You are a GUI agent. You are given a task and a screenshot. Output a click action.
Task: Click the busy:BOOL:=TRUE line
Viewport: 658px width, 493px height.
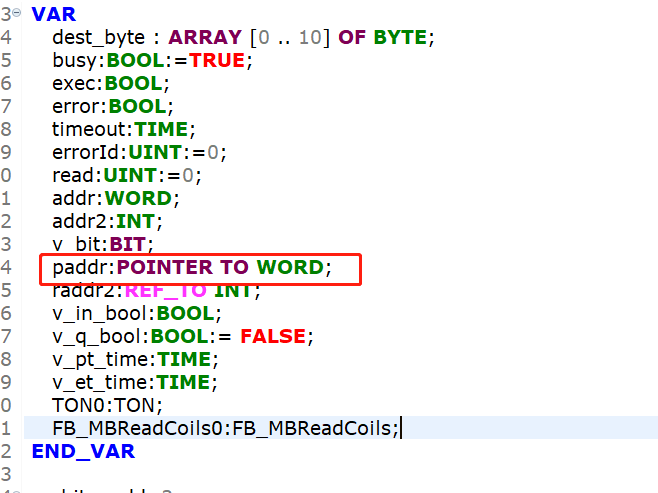coord(152,60)
